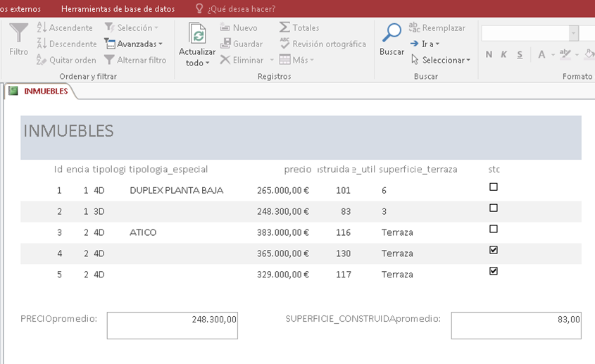
Task: Open the Selección filter dropdown
Action: (x=131, y=27)
